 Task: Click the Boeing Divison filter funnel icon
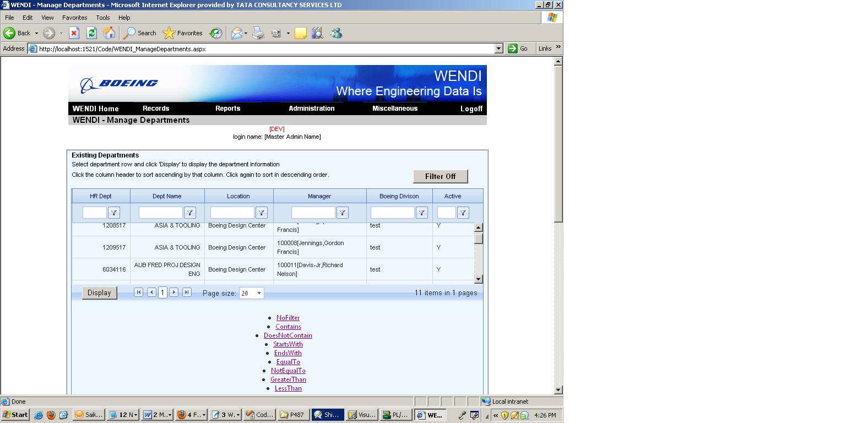[421, 213]
